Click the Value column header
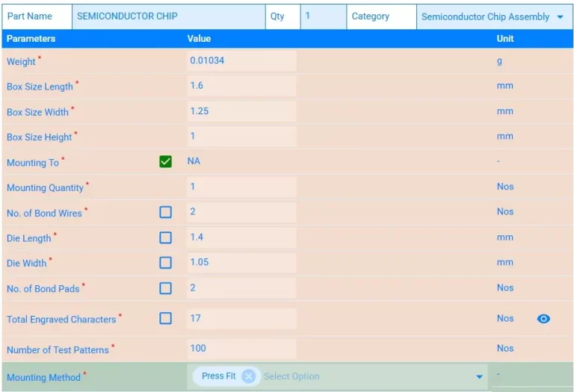This screenshot has width=574, height=392. [x=199, y=38]
